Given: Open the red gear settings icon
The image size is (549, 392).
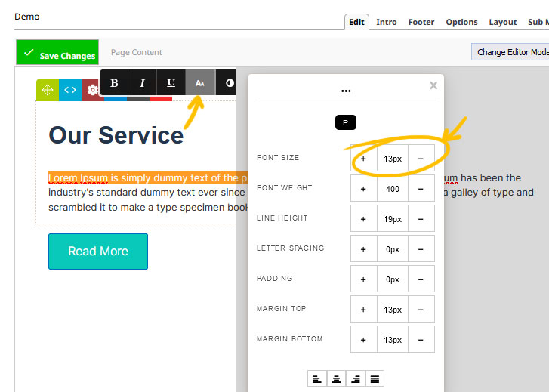Looking at the screenshot, I should point(92,90).
